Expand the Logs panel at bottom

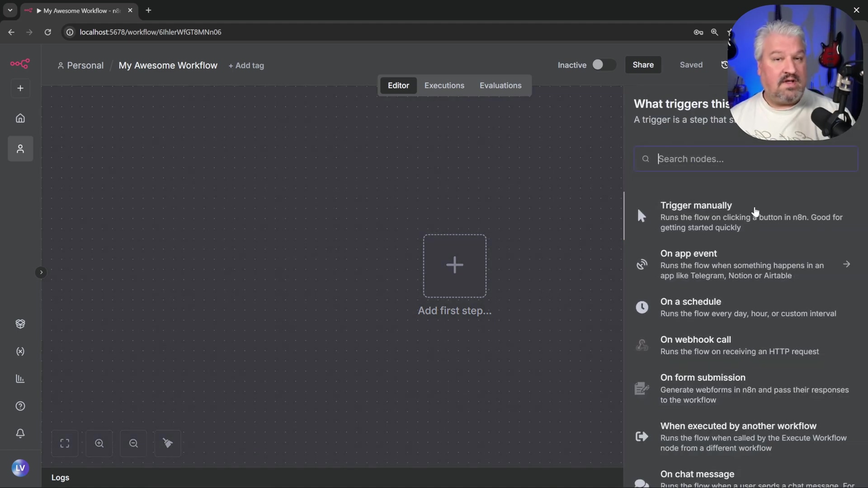pos(61,478)
